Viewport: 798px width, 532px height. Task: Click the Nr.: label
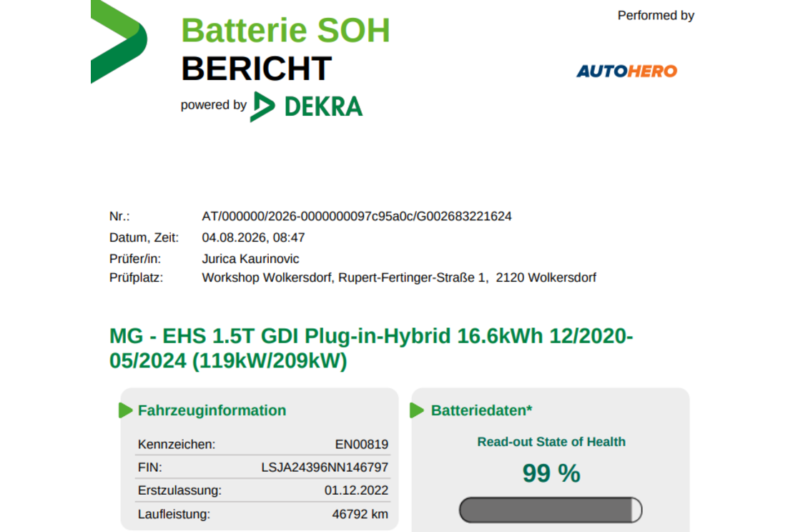tap(119, 217)
